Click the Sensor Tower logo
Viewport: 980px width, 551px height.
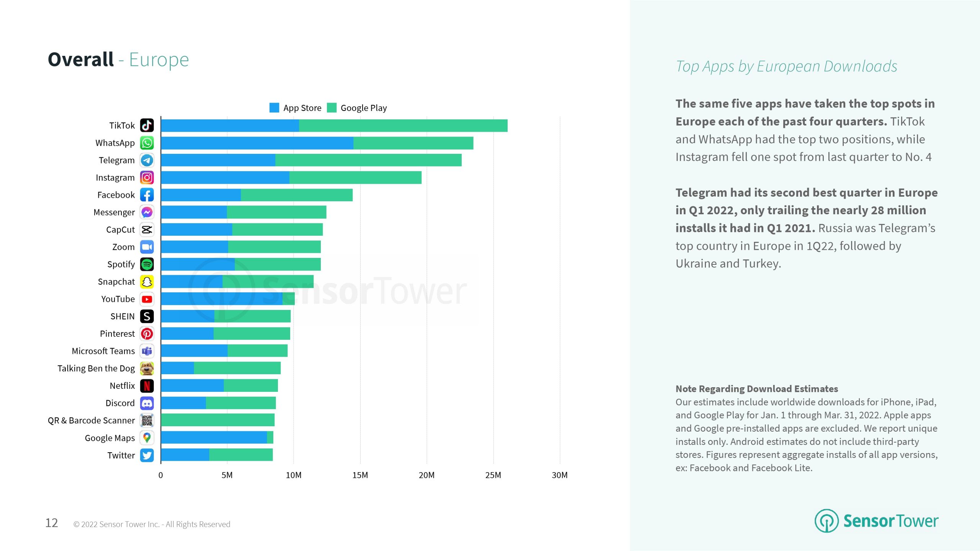click(x=876, y=521)
